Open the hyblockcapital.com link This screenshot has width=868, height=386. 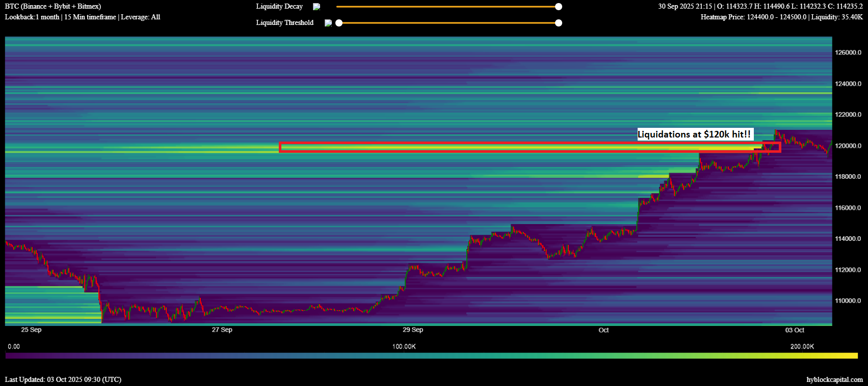(834, 379)
